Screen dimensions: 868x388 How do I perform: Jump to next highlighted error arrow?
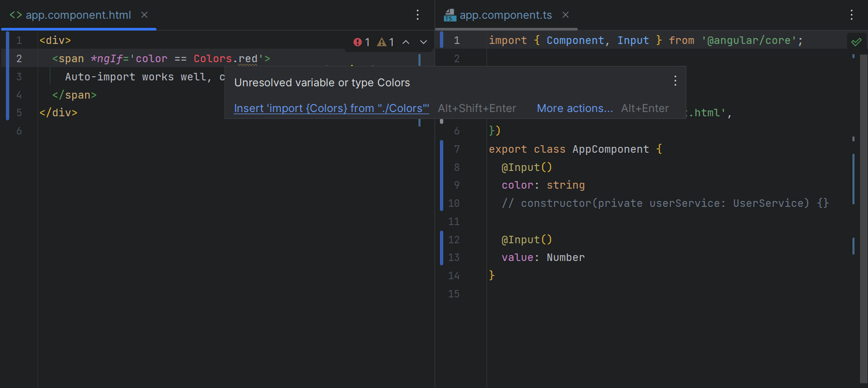[423, 42]
